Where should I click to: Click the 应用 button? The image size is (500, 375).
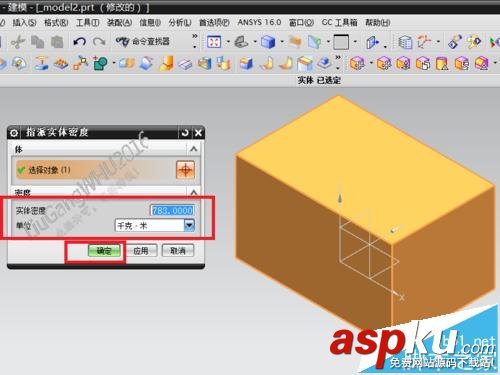(141, 251)
